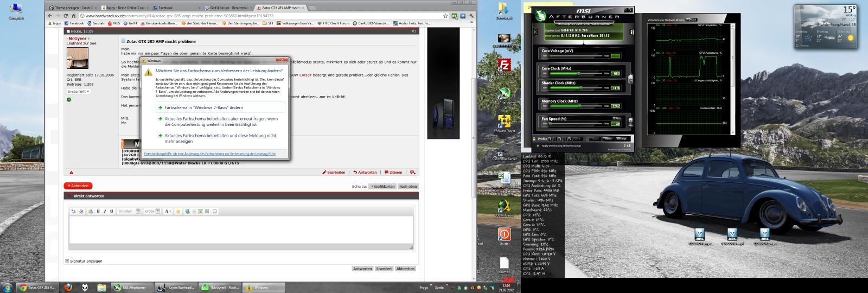Open the Systeminfo dropdown under McGyver
This screenshot has height=293, width=868.
[x=78, y=92]
